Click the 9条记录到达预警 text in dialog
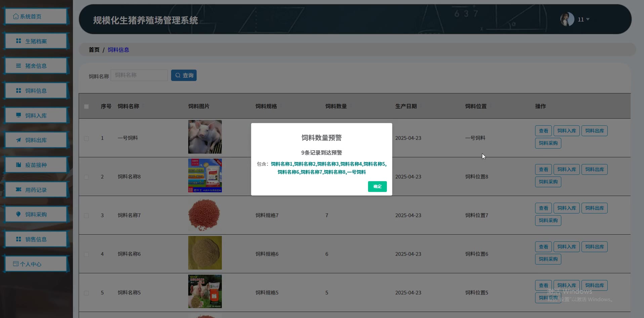The width and height of the screenshot is (644, 318). click(322, 153)
